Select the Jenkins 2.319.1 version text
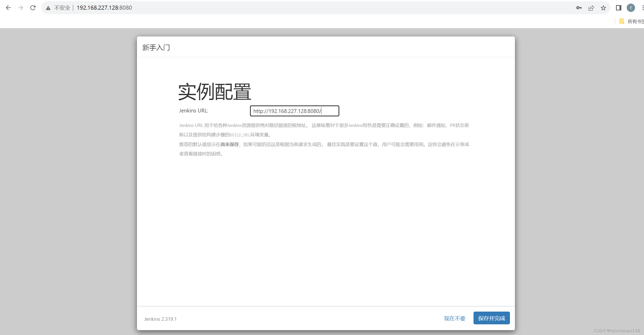 click(160, 319)
